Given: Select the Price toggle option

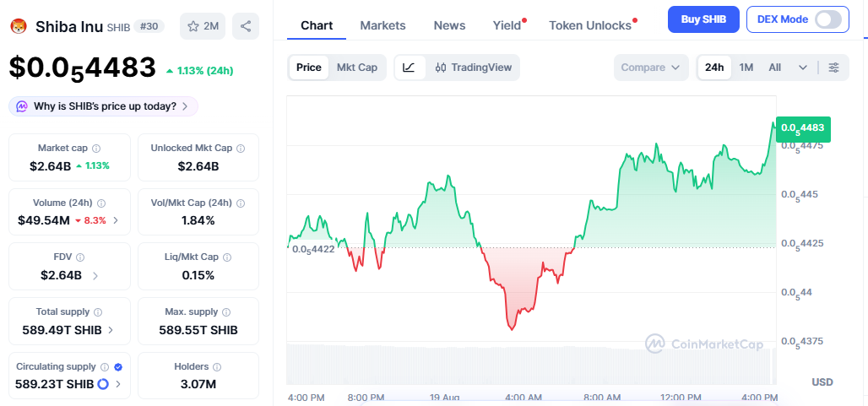Looking at the screenshot, I should [x=309, y=68].
